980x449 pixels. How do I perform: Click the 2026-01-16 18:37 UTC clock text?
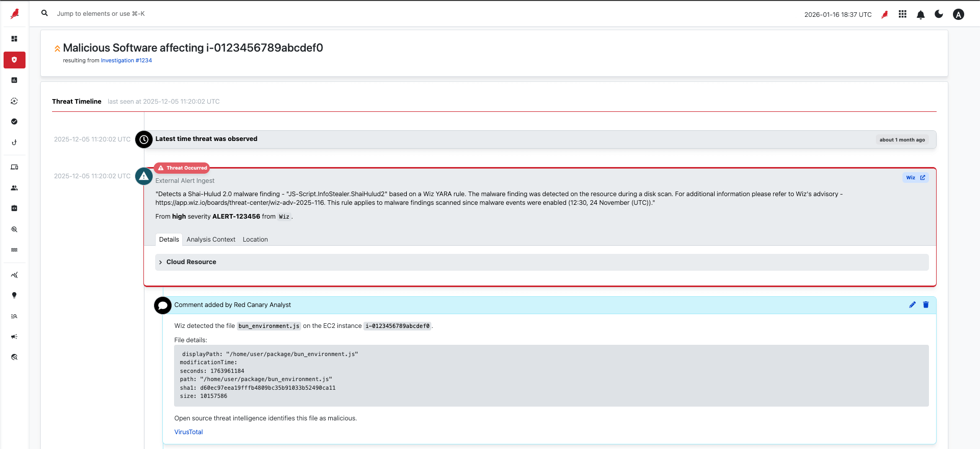pyautogui.click(x=838, y=14)
